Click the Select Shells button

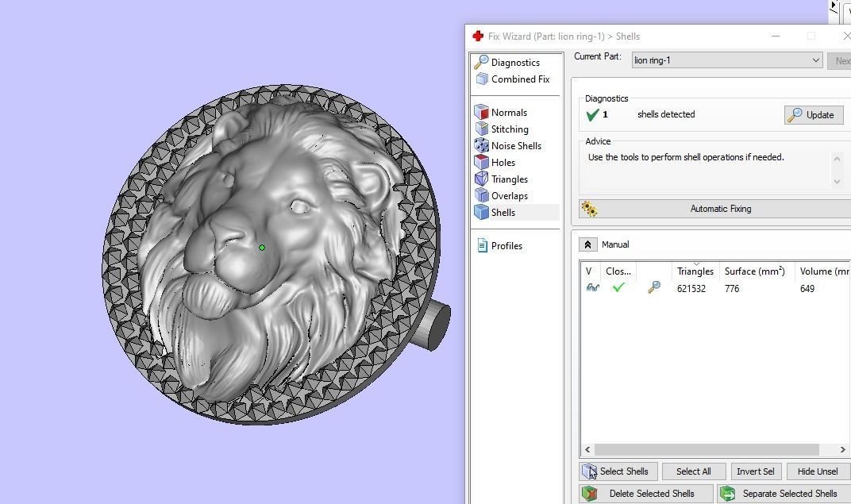click(618, 471)
